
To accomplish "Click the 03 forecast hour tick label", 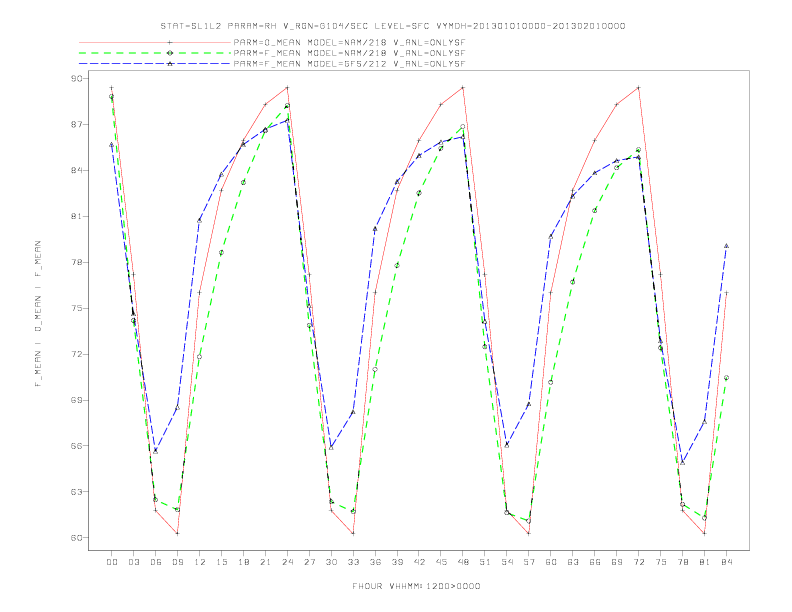I will pyautogui.click(x=133, y=562).
